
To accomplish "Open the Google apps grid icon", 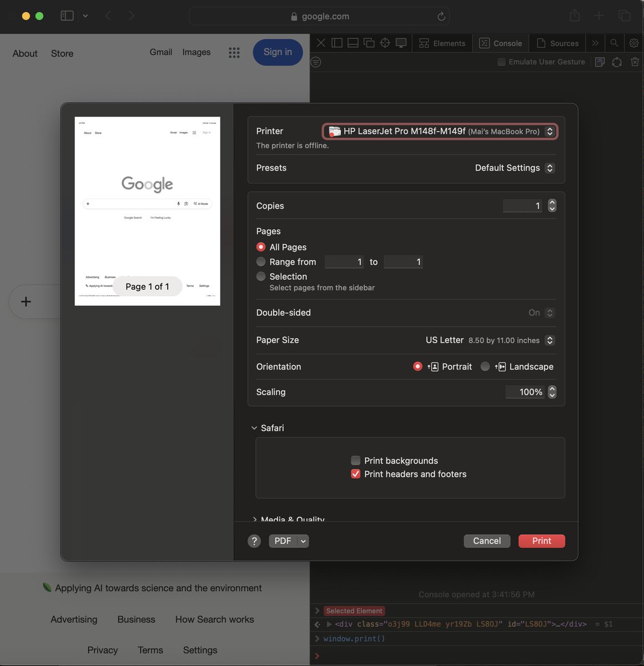I will [234, 53].
